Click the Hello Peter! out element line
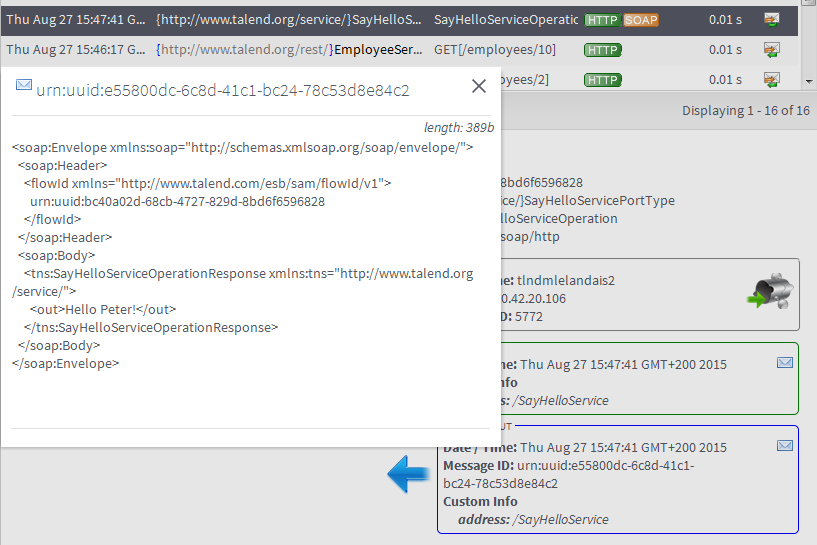This screenshot has width=817, height=545. pyautogui.click(x=103, y=309)
